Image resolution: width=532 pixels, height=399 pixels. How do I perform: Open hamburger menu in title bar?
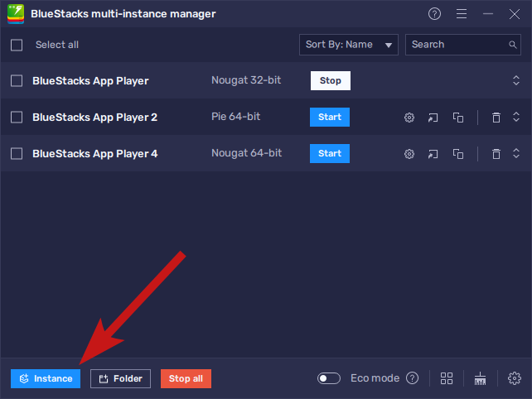click(x=462, y=14)
